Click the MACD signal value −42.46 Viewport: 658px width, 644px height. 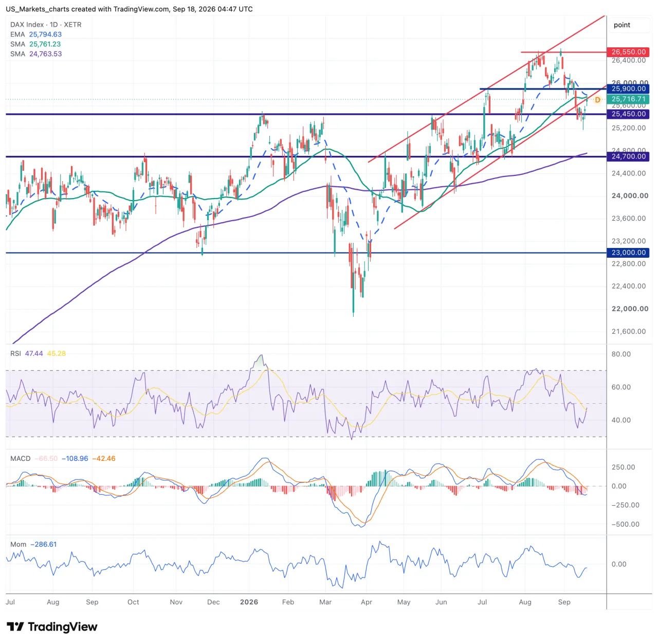tap(104, 458)
